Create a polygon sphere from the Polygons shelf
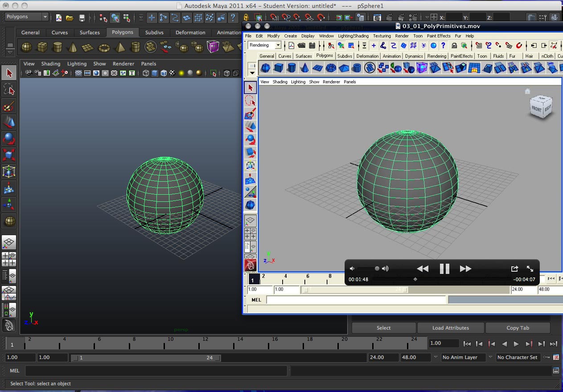 click(26, 47)
